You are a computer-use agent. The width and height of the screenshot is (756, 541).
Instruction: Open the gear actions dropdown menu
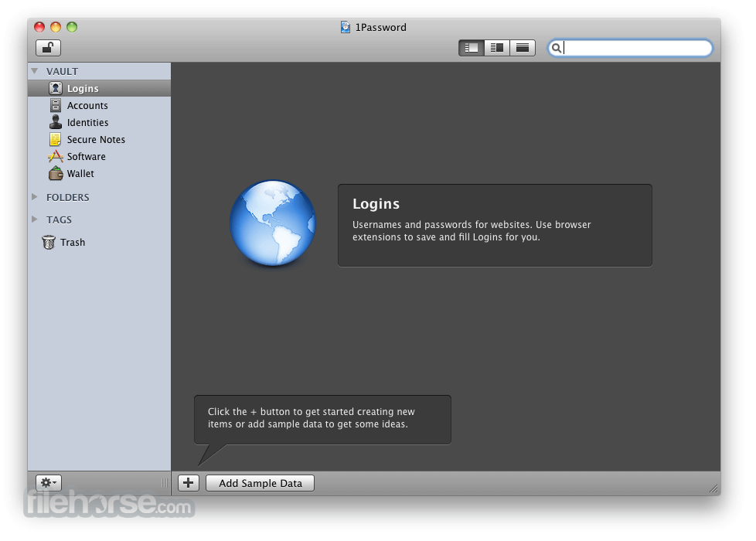pos(49,482)
